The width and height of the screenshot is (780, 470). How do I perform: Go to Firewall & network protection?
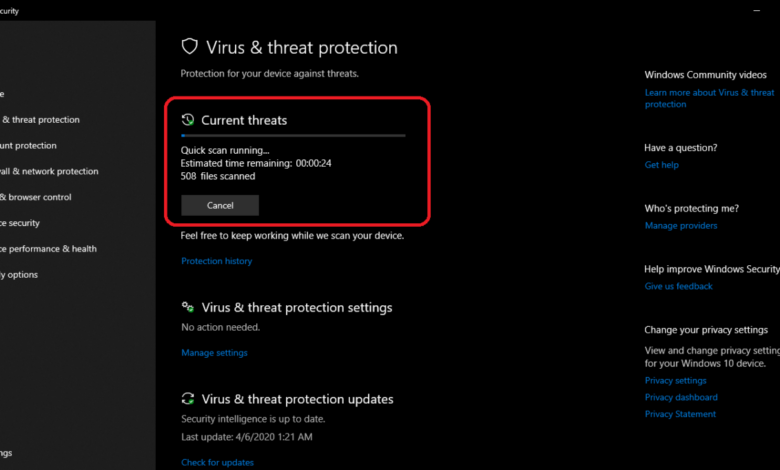click(50, 172)
